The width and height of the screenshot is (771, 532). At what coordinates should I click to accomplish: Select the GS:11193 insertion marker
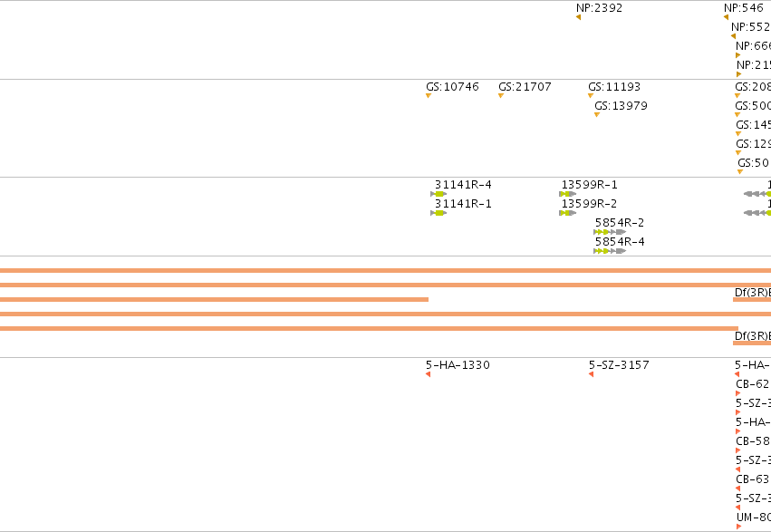click(x=591, y=96)
